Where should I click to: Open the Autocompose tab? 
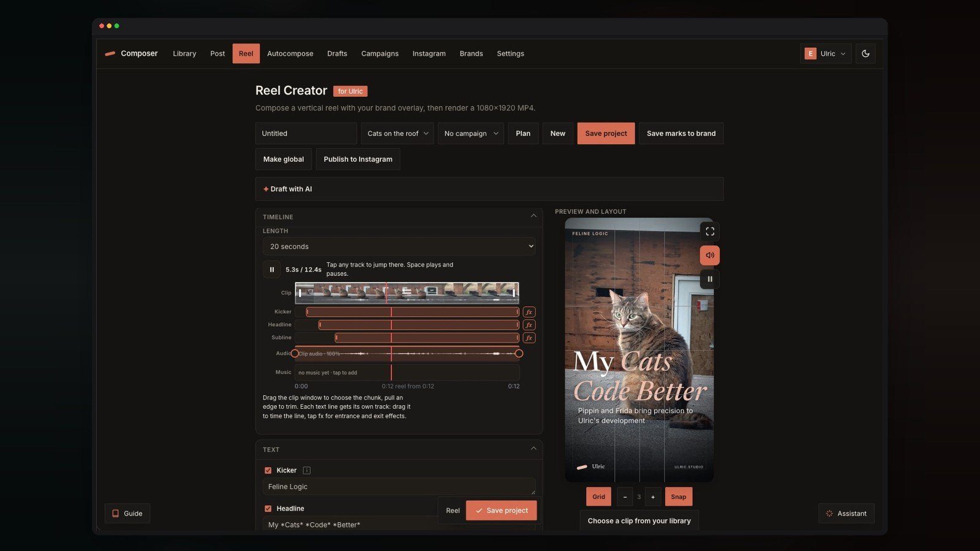290,54
